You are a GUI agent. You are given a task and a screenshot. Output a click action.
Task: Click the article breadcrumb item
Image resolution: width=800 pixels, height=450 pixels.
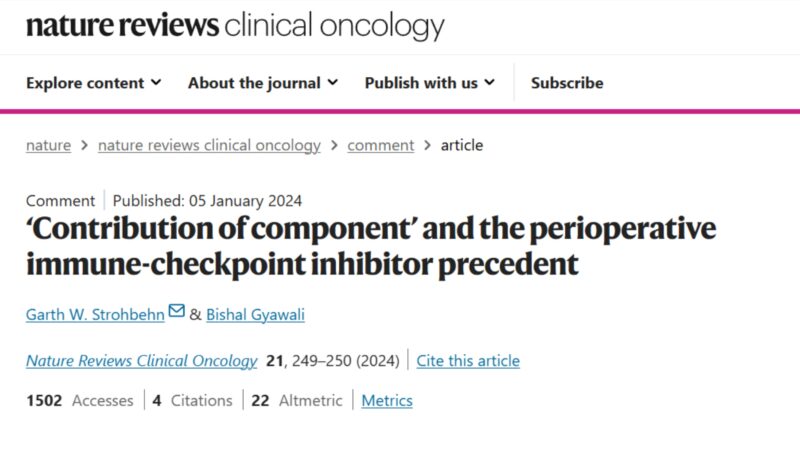click(461, 145)
